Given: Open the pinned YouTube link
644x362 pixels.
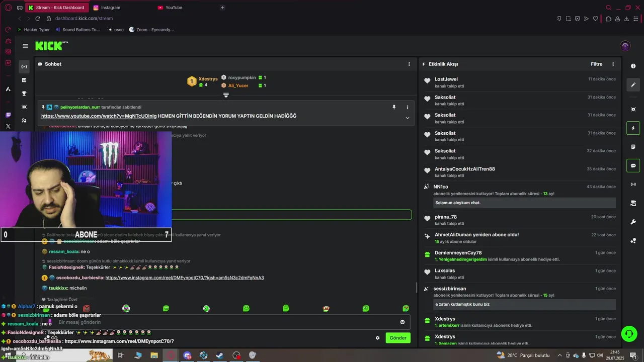Looking at the screenshot, I should tap(99, 116).
